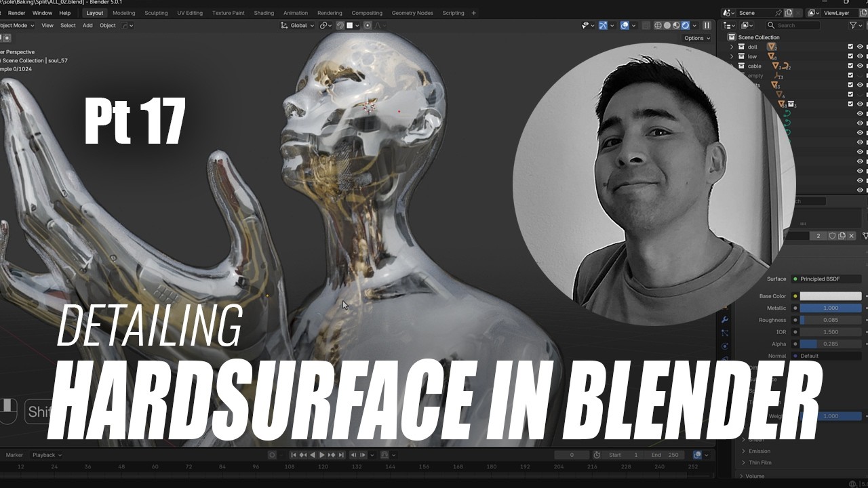Viewport: 868px width, 488px height.
Task: Adjust the Alpha slider value 0.285
Action: 831,344
